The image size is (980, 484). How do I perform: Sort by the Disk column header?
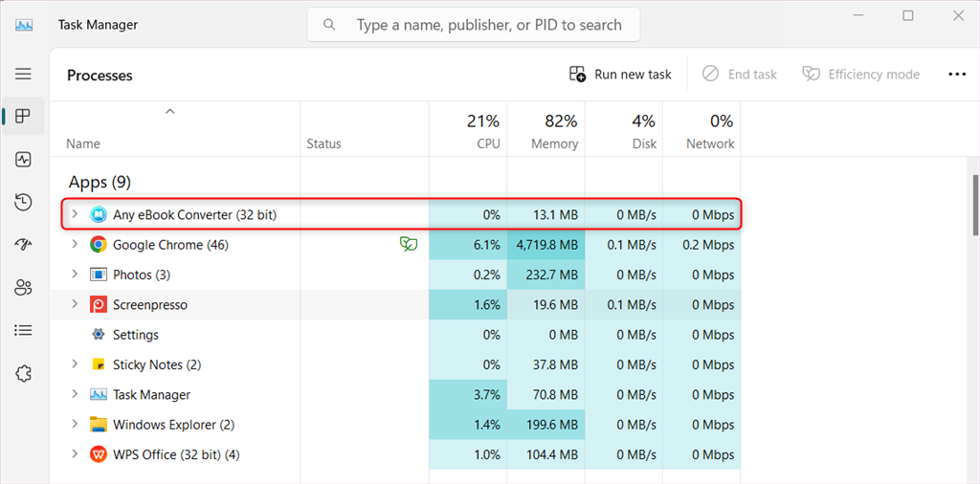click(x=644, y=143)
